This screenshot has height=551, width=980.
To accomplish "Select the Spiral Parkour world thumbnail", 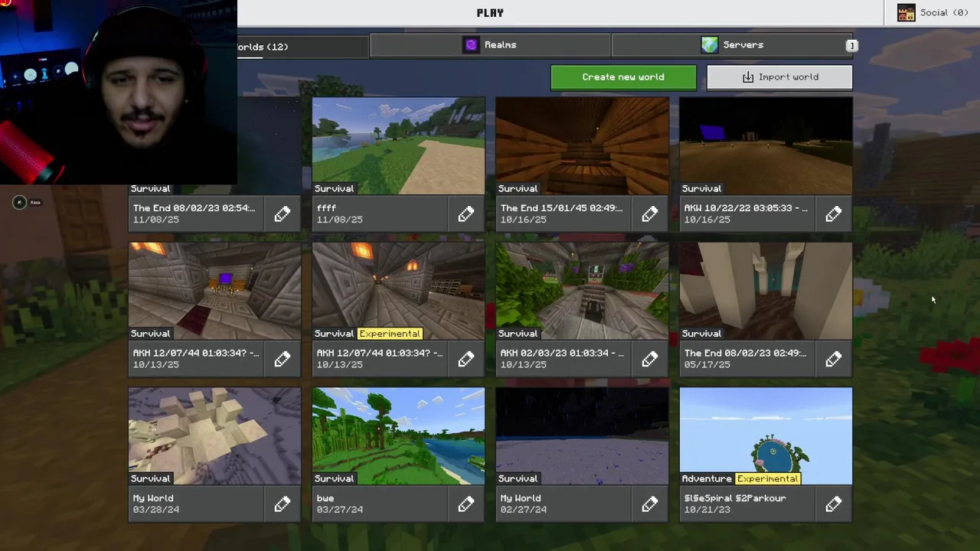I will tap(766, 436).
